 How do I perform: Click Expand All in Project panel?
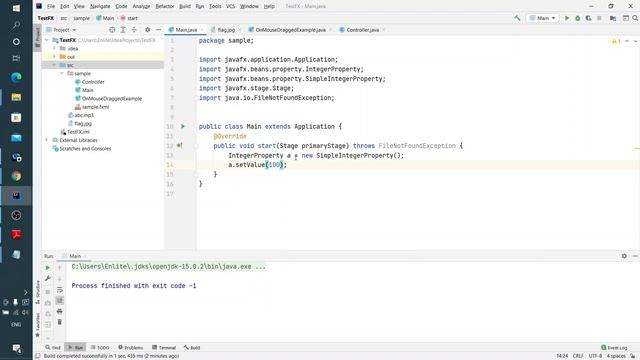[123, 30]
